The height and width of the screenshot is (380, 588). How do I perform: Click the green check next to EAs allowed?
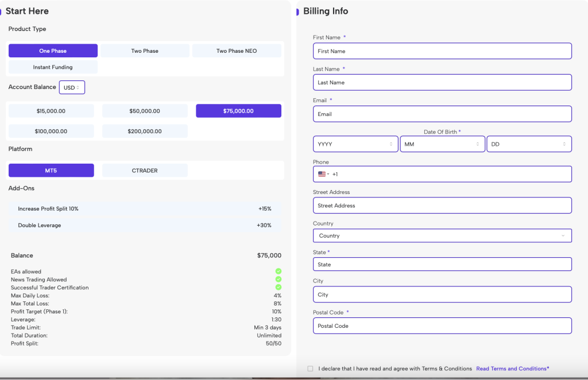(278, 271)
